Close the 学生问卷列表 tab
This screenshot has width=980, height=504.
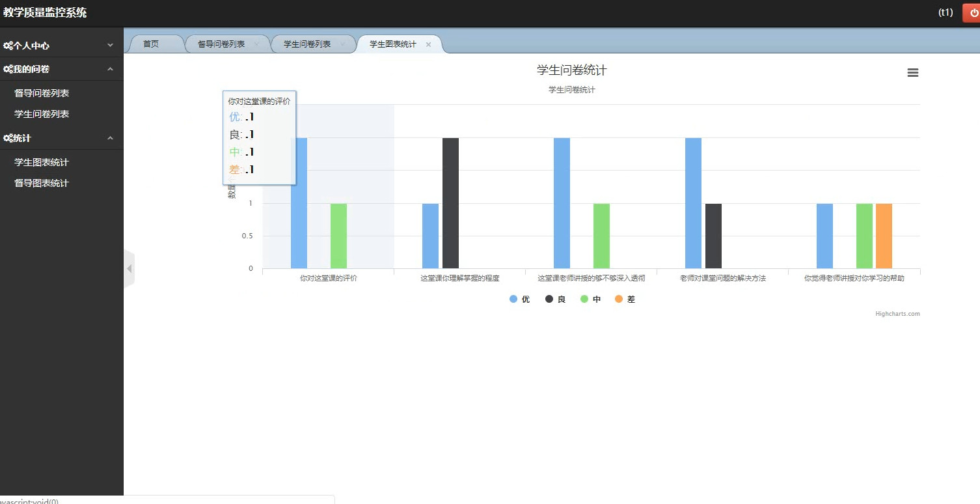[x=342, y=44]
